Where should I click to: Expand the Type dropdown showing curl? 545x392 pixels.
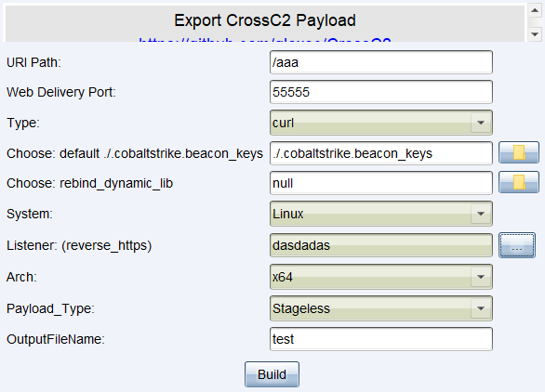(381, 123)
